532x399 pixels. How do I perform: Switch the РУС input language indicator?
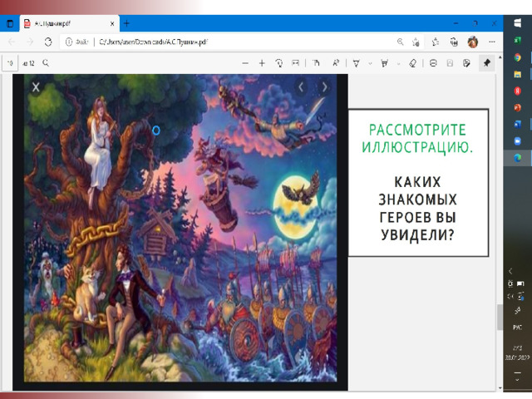tap(517, 328)
